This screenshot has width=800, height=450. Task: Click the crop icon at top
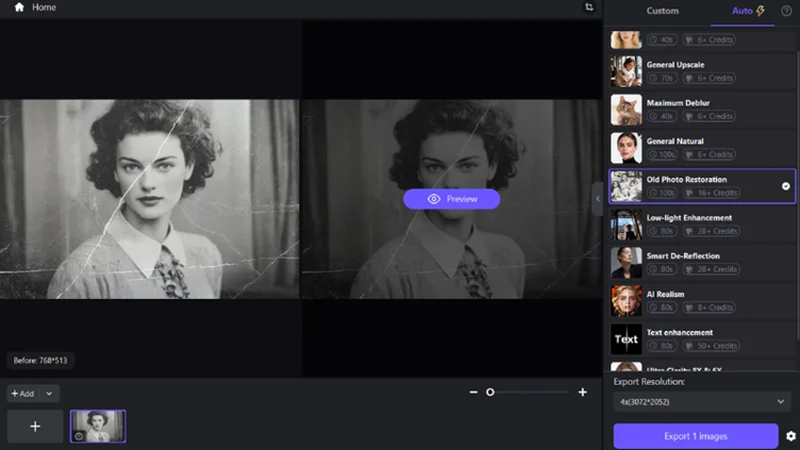(x=589, y=7)
